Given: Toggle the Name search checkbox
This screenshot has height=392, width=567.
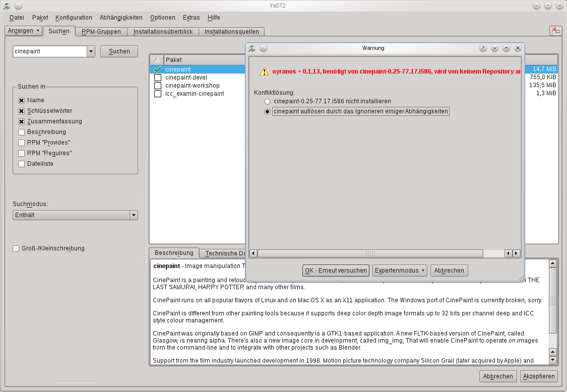Looking at the screenshot, I should click(x=21, y=100).
